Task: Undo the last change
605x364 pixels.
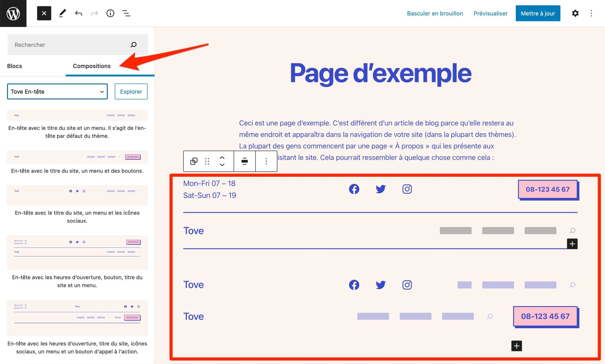Action: pos(78,13)
